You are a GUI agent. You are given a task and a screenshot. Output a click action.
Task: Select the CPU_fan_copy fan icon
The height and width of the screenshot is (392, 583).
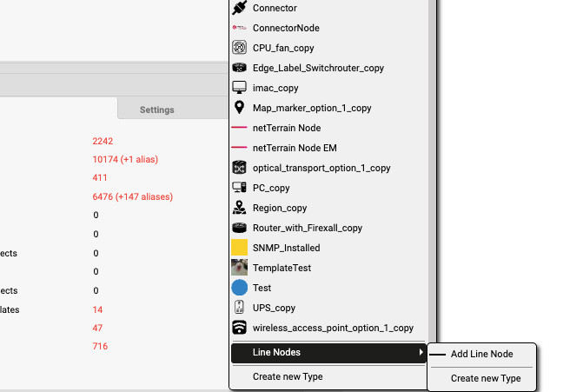[241, 48]
